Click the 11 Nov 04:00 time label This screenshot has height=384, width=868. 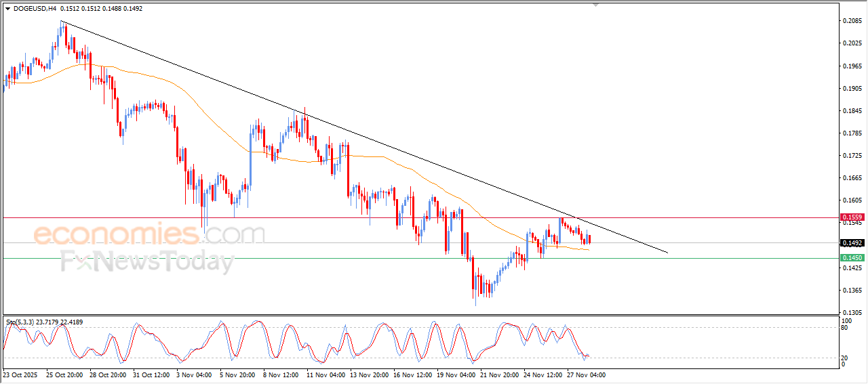325,375
